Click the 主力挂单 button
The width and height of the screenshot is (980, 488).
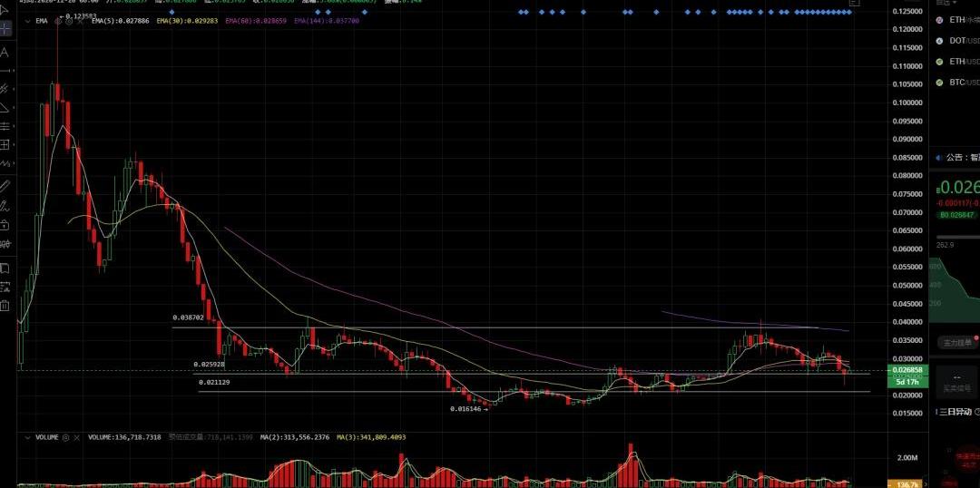[x=957, y=343]
